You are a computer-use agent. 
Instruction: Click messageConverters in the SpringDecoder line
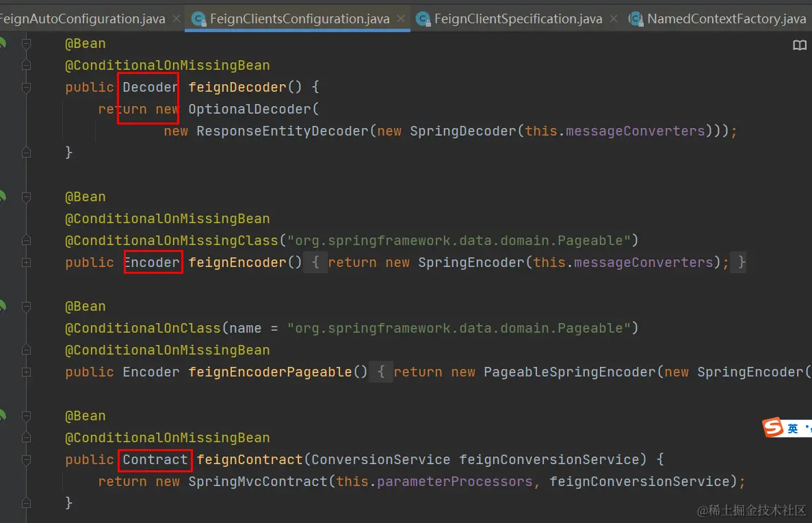click(x=636, y=131)
